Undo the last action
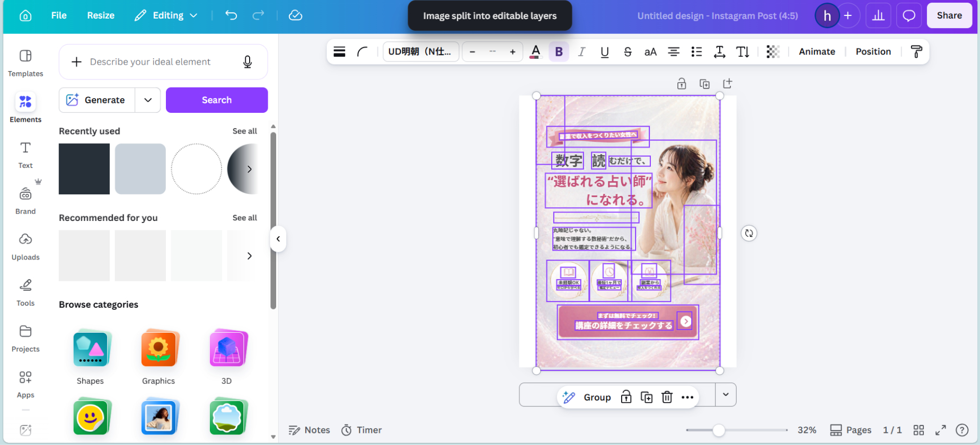 231,15
